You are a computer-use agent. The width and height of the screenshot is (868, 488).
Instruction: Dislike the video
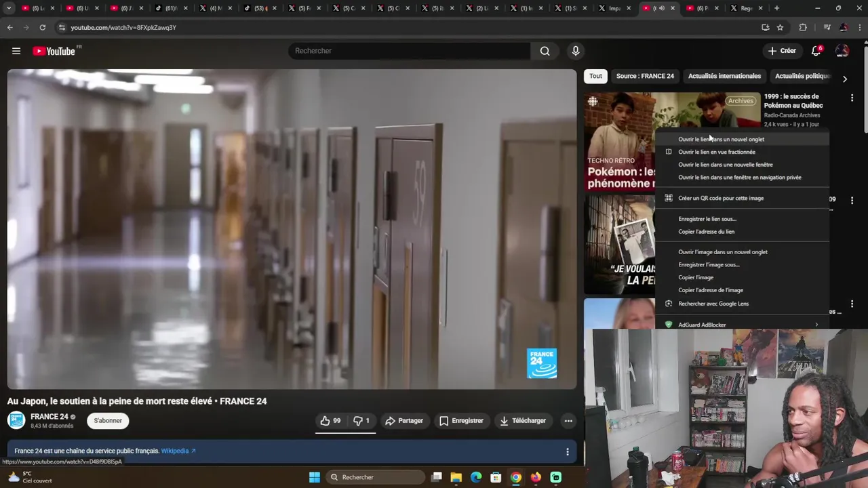click(x=362, y=421)
